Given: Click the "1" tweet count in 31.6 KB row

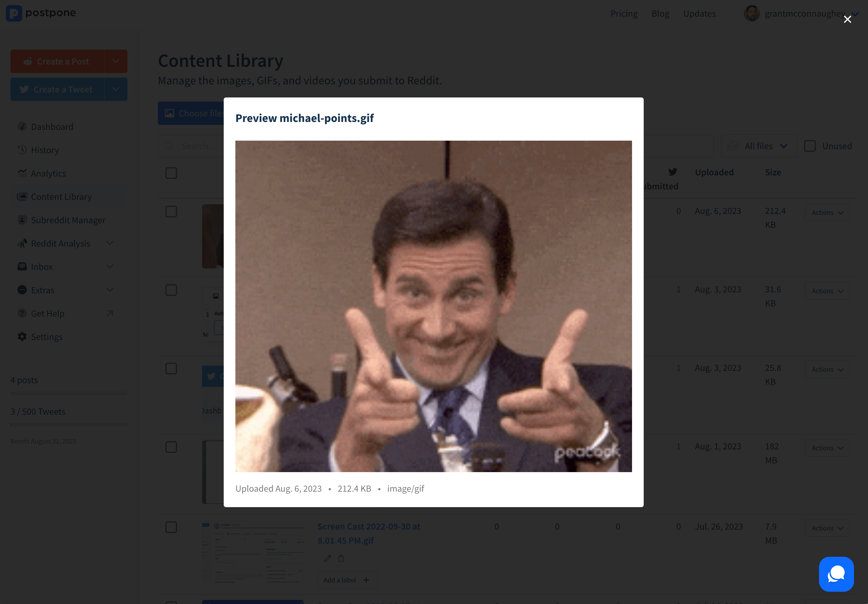Looking at the screenshot, I should click(x=679, y=289).
